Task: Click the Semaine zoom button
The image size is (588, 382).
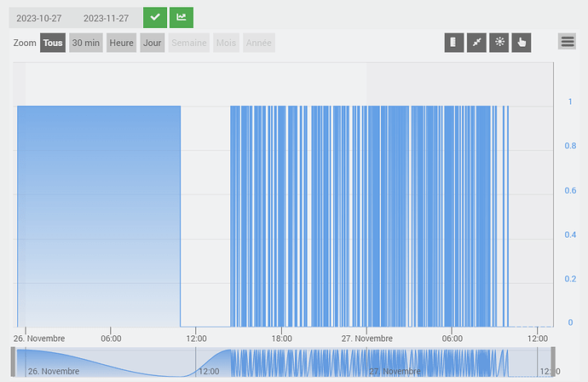Action: click(x=189, y=43)
